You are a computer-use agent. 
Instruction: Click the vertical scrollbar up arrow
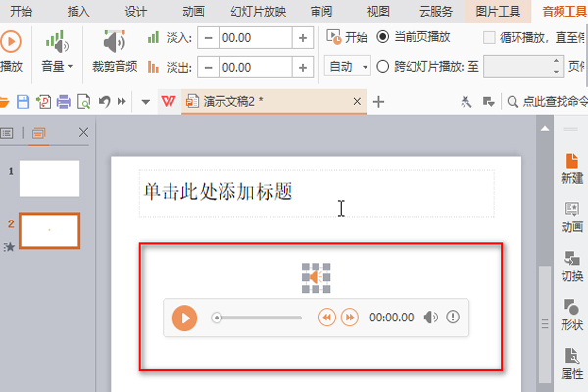[x=545, y=129]
